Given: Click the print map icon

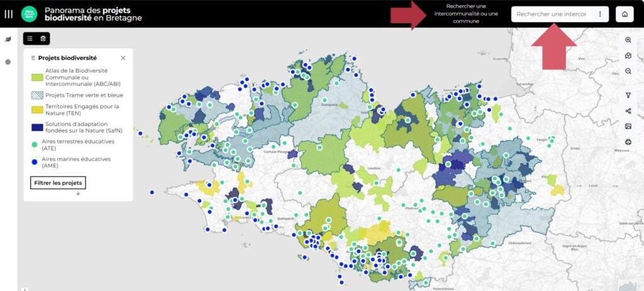Looking at the screenshot, I should coord(628,142).
